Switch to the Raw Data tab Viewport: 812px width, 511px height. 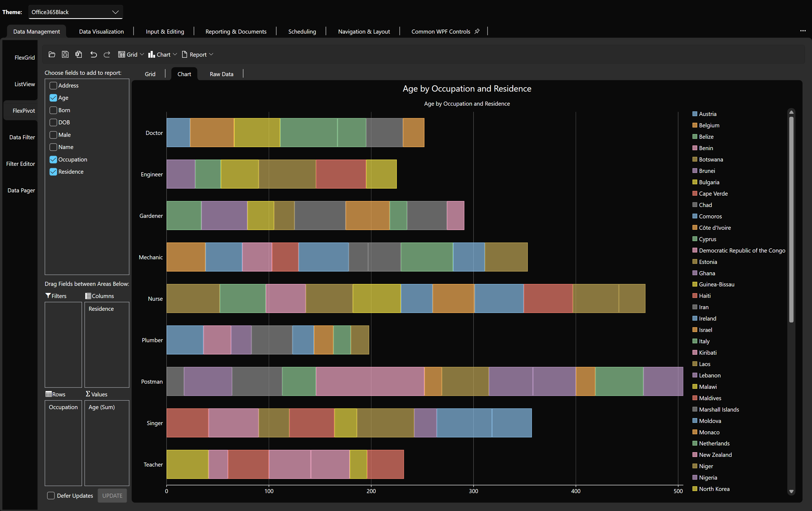click(221, 74)
